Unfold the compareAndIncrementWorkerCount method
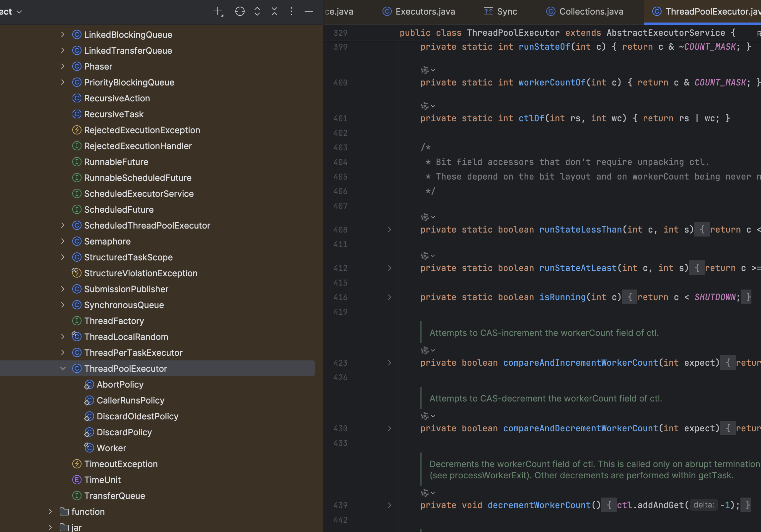Screen dimensions: 761x532 pos(389,363)
